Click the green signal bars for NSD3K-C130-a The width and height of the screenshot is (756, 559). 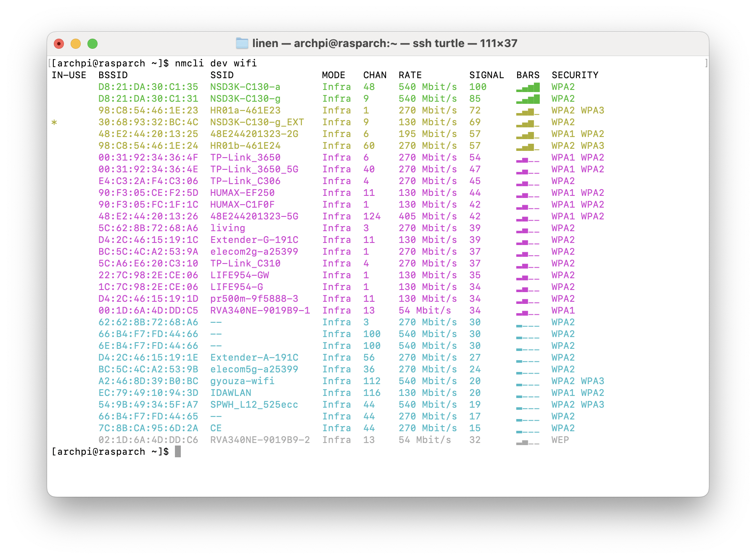point(528,87)
